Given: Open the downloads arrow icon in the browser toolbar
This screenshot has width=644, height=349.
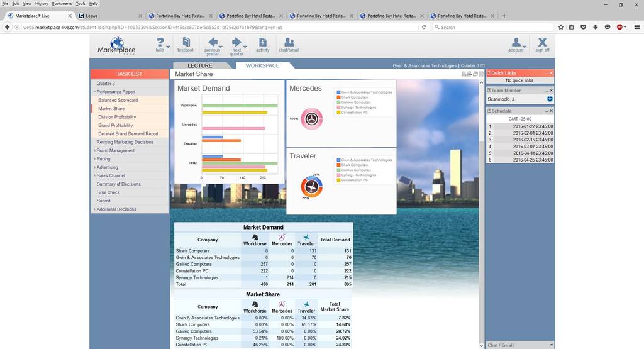Looking at the screenshot, I should pos(595,27).
